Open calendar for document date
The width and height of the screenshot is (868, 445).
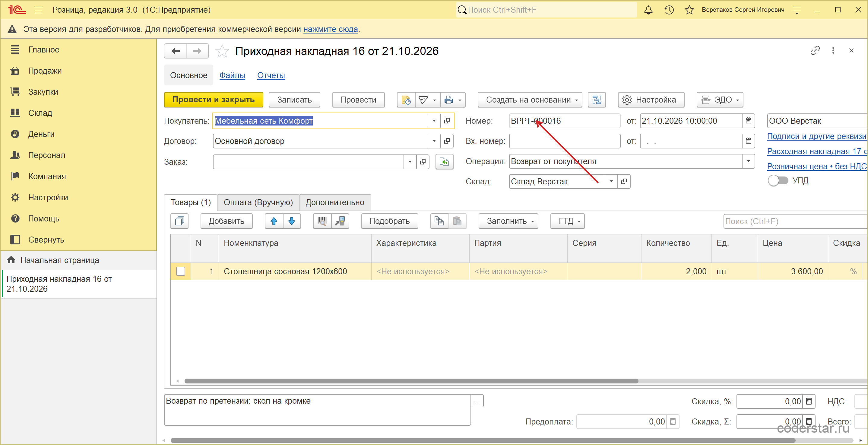(x=748, y=121)
